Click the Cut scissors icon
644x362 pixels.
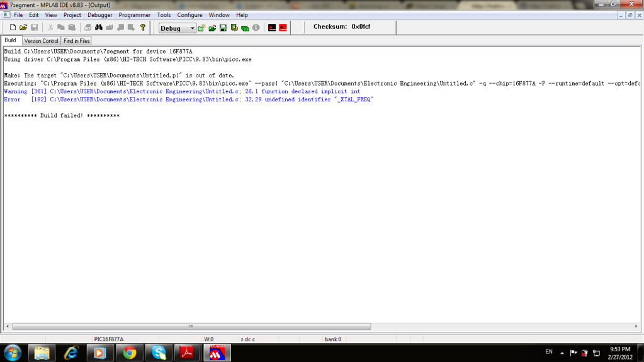(50, 28)
